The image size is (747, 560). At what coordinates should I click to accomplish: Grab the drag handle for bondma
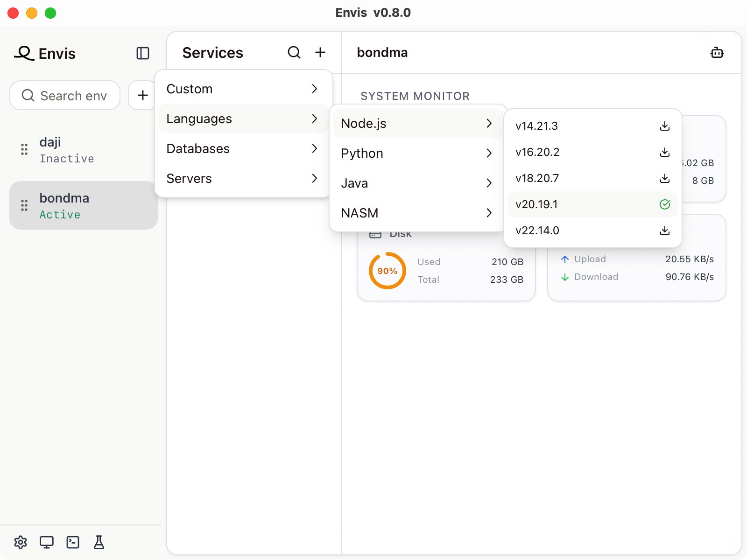(24, 205)
